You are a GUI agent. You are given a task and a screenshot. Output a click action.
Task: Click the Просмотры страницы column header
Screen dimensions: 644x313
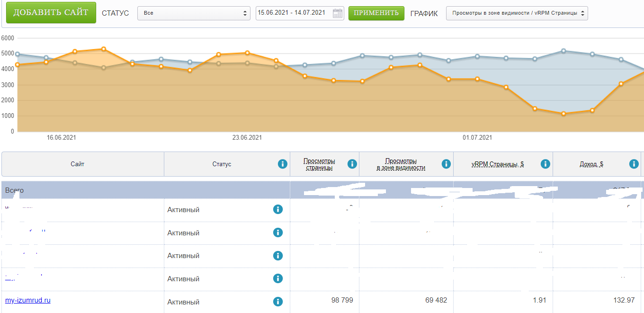click(x=318, y=164)
